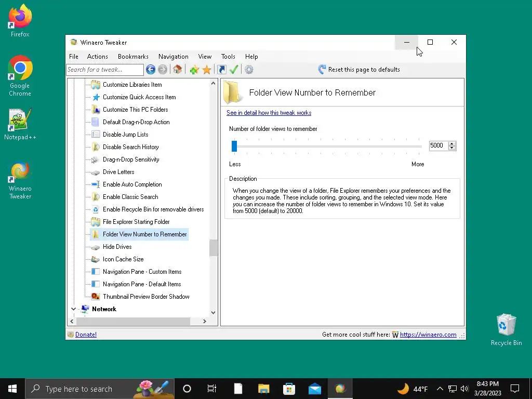Collapse the Network tree category

[73, 309]
